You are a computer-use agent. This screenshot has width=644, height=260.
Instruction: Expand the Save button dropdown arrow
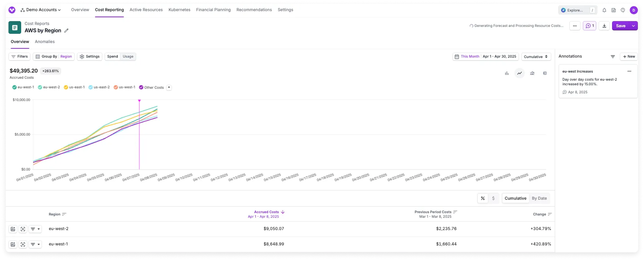(x=633, y=26)
